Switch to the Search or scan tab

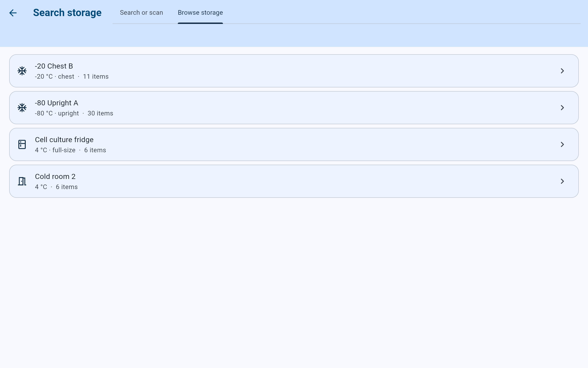pos(141,13)
